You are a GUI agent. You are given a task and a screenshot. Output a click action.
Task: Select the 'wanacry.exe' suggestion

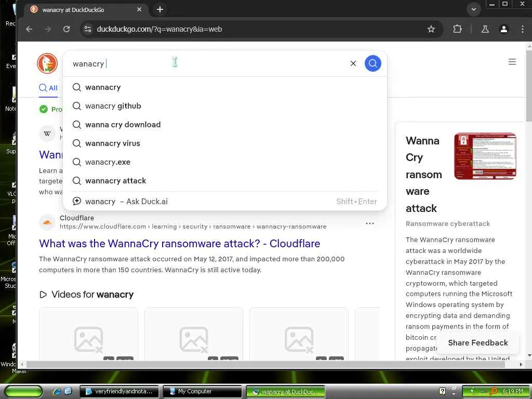225,162
